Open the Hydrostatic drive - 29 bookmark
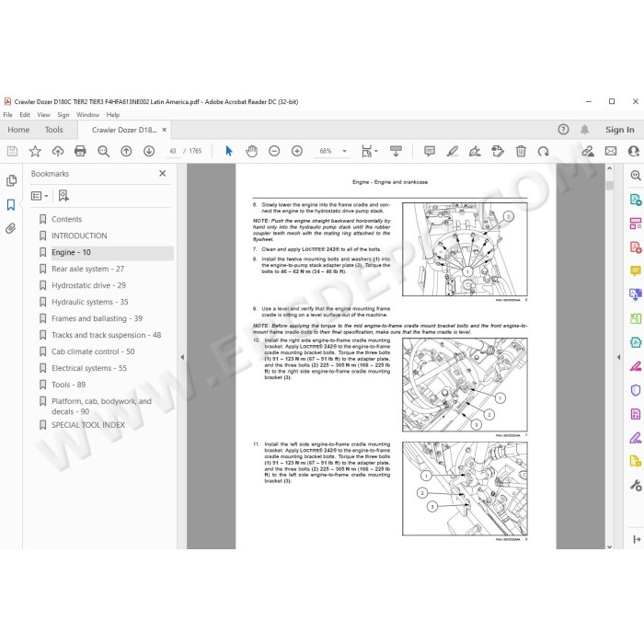 [88, 285]
